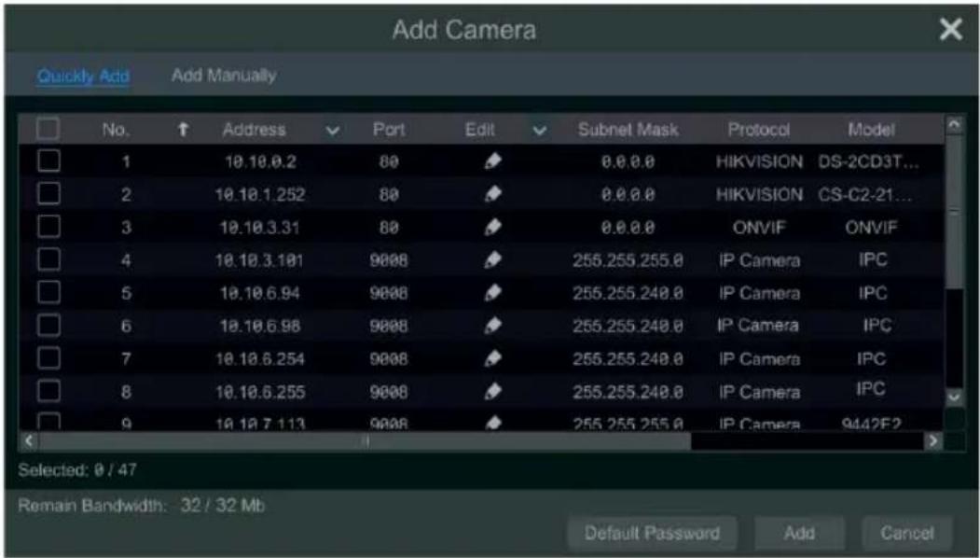Edit camera 10.10.3.101 with pencil icon

coord(492,259)
